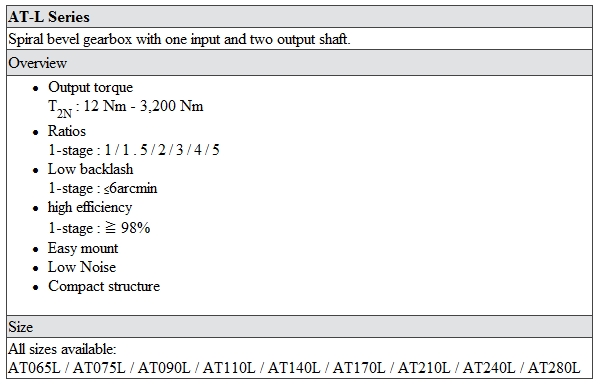Select the 1-stage ratios value line
The height and width of the screenshot is (385, 600).
tap(134, 150)
